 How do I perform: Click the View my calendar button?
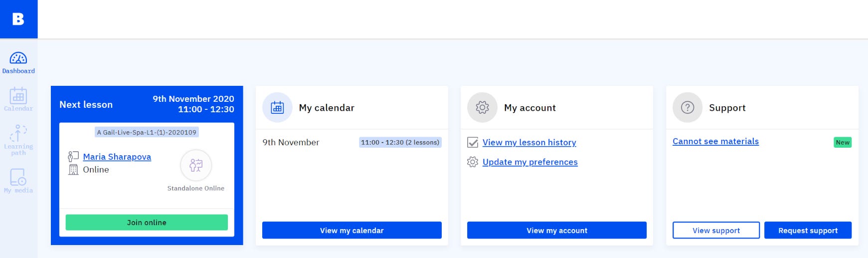tap(352, 231)
